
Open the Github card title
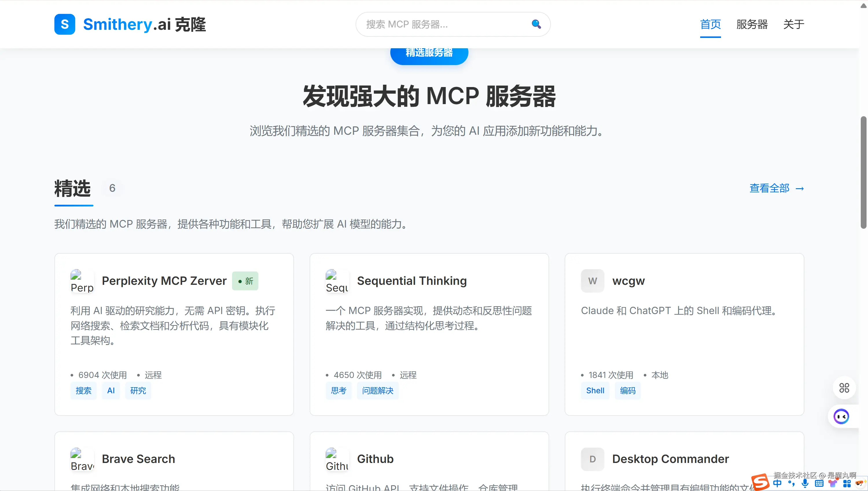pyautogui.click(x=375, y=459)
